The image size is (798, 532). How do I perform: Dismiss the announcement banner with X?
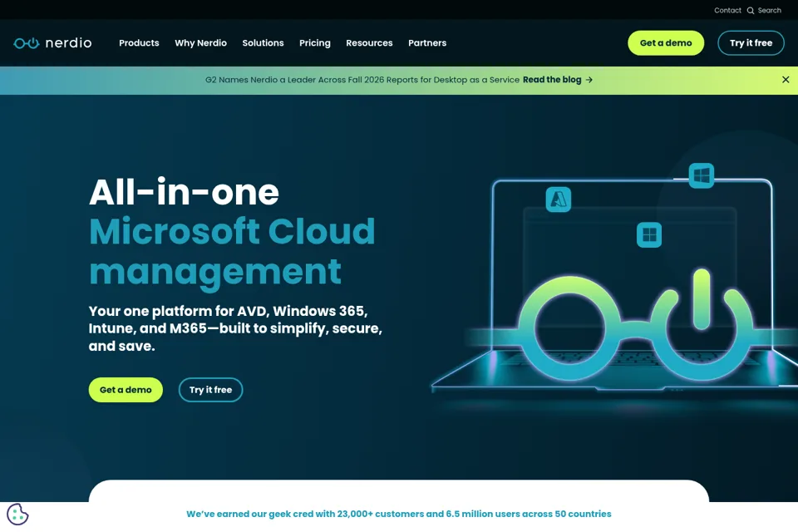pyautogui.click(x=786, y=80)
